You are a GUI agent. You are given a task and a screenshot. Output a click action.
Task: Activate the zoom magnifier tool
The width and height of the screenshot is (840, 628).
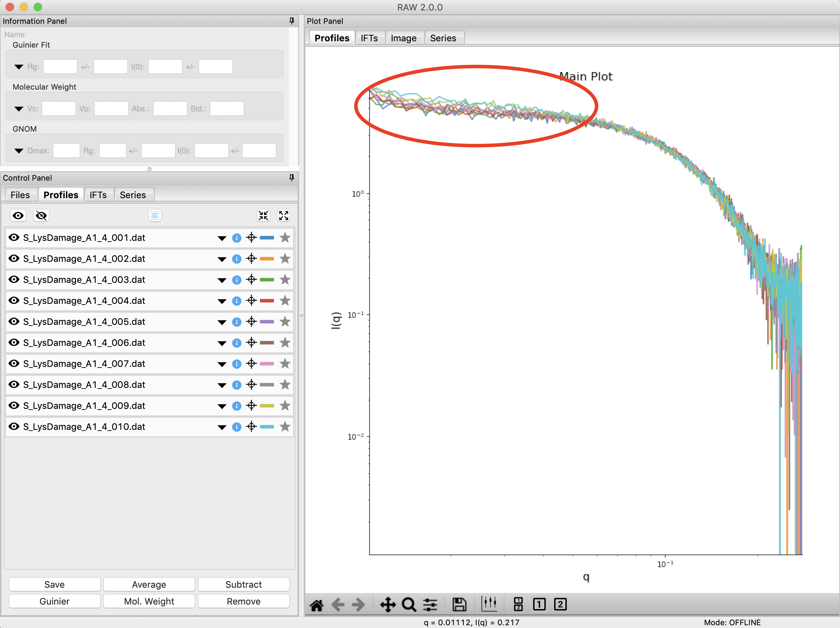408,605
